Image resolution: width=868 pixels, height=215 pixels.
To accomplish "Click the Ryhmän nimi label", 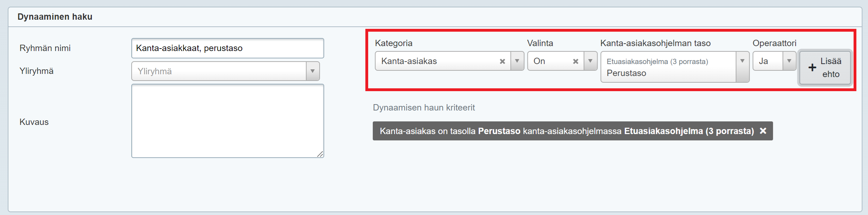I will [x=45, y=48].
